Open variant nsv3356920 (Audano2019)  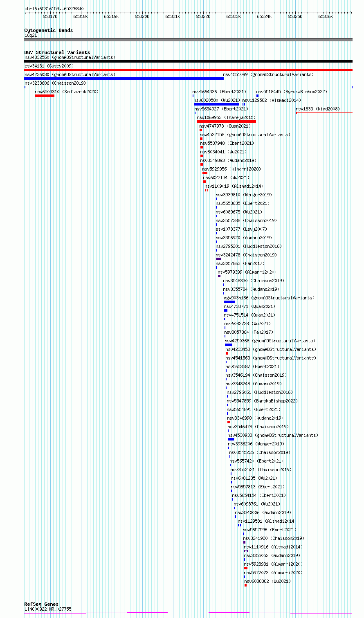click(244, 238)
